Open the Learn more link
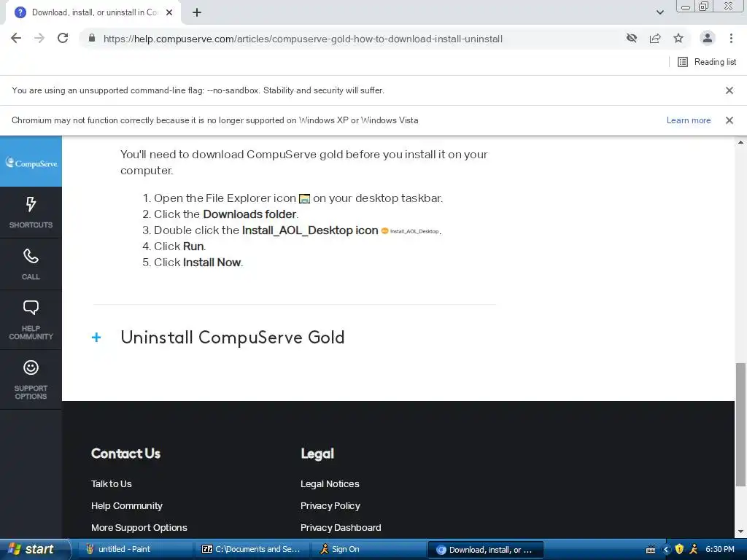 (x=689, y=120)
